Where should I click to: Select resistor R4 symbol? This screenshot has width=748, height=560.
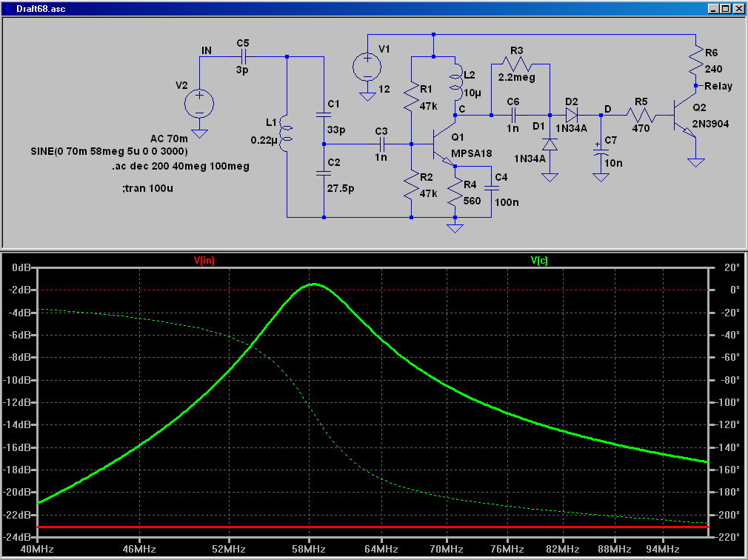tap(455, 191)
